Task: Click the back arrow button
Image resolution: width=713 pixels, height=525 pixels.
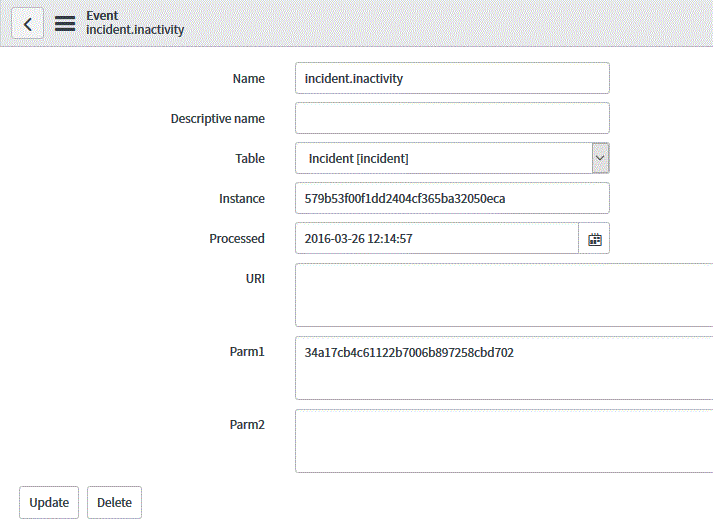Action: pos(27,24)
